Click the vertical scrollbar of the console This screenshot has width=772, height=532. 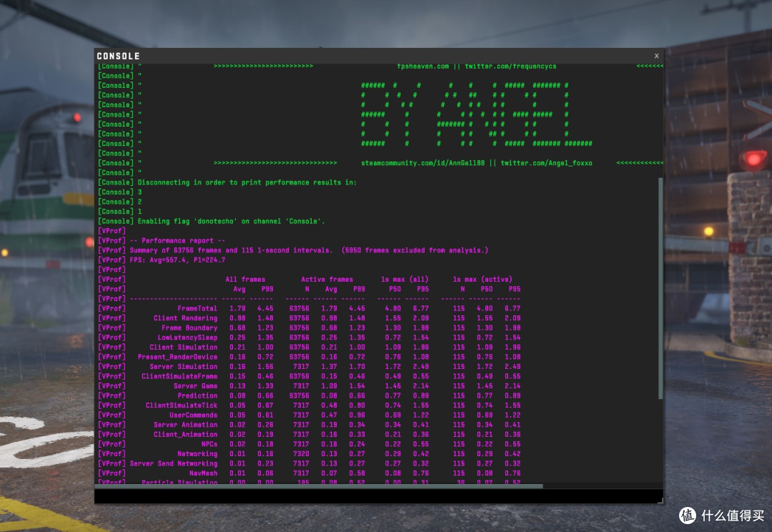click(x=660, y=288)
